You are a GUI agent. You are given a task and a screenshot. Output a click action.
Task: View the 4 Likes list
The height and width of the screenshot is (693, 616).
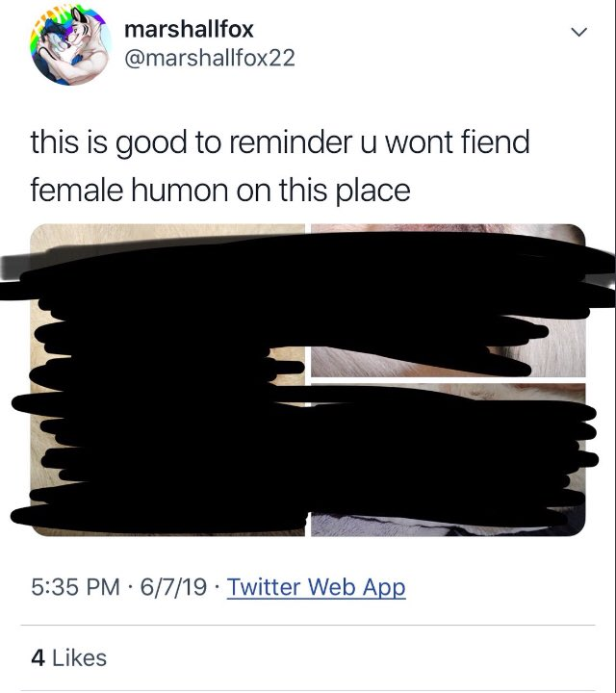pos(69,657)
